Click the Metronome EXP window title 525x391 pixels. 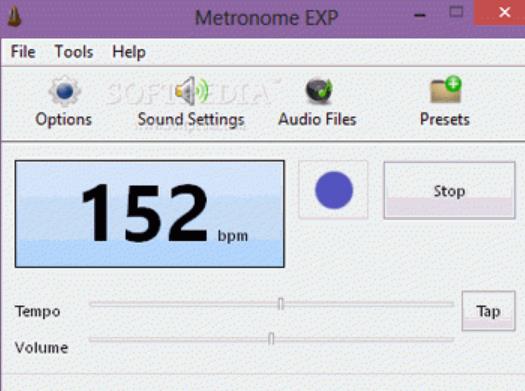[267, 17]
